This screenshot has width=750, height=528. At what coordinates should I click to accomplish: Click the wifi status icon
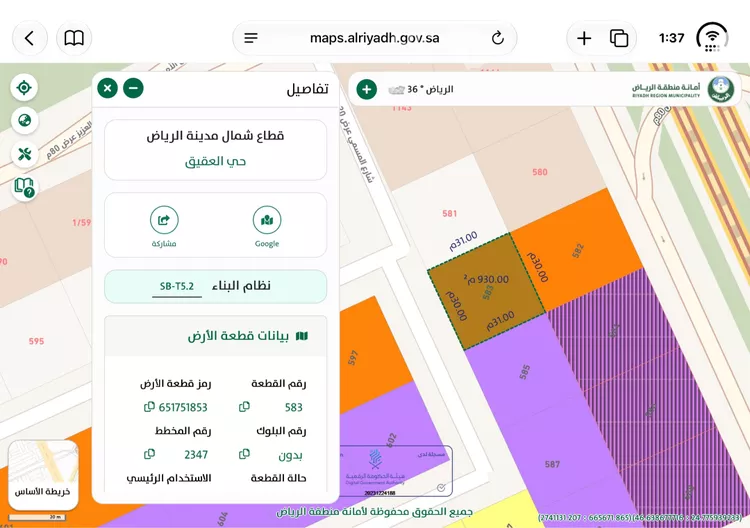pyautogui.click(x=712, y=37)
